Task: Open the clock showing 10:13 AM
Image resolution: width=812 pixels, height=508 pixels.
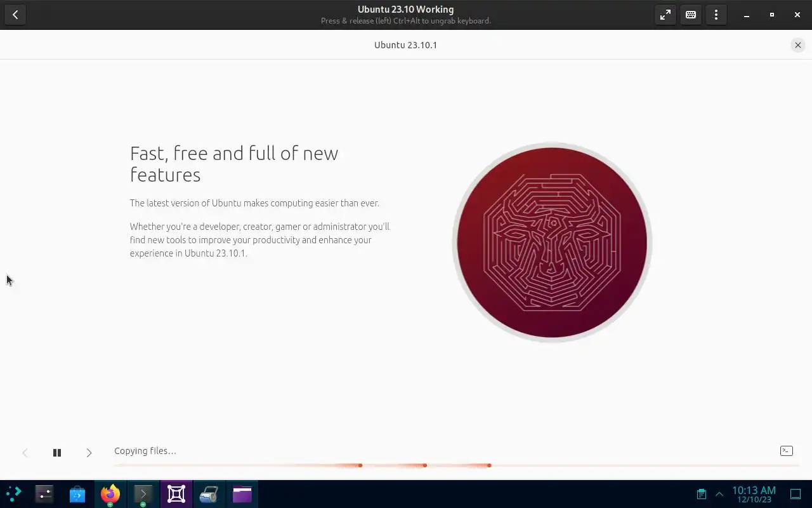Action: (x=754, y=494)
